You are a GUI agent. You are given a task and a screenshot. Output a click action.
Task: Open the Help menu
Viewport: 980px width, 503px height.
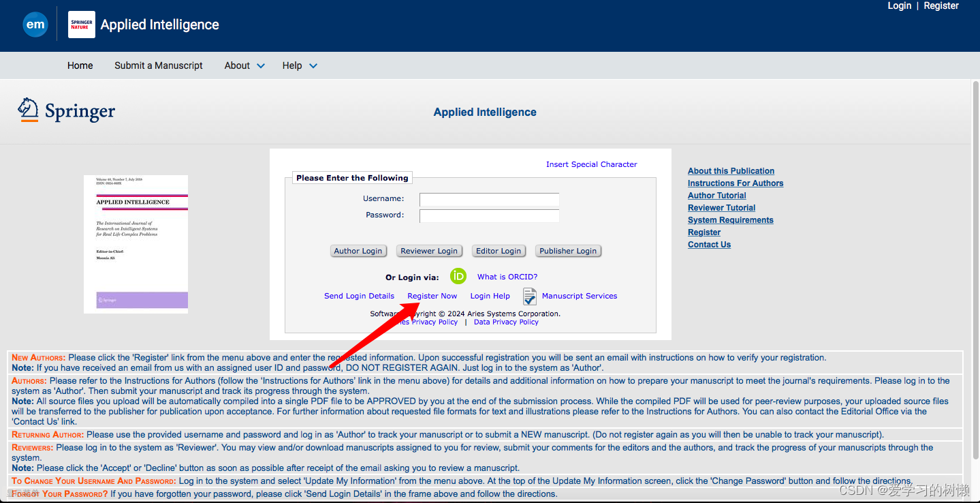pos(292,65)
